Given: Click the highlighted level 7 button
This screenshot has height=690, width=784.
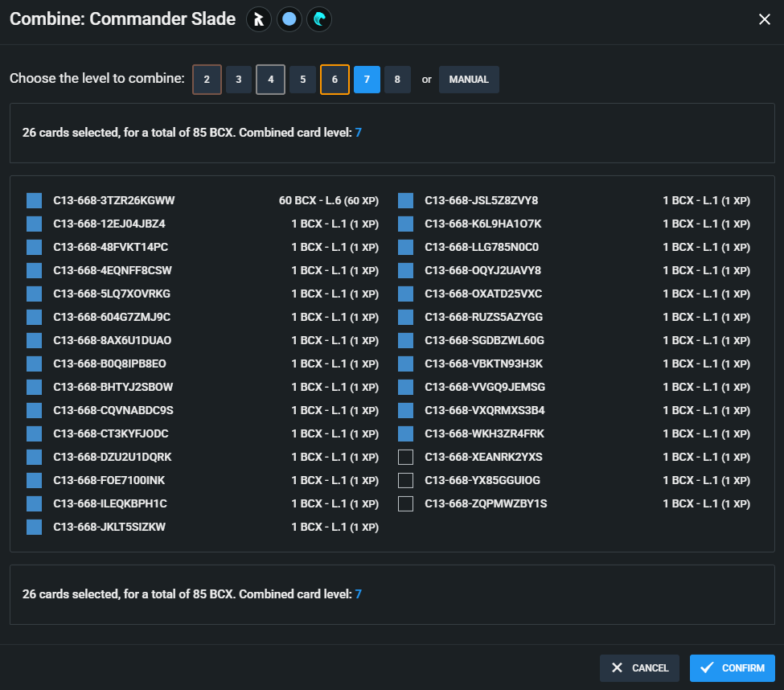Looking at the screenshot, I should 367,80.
